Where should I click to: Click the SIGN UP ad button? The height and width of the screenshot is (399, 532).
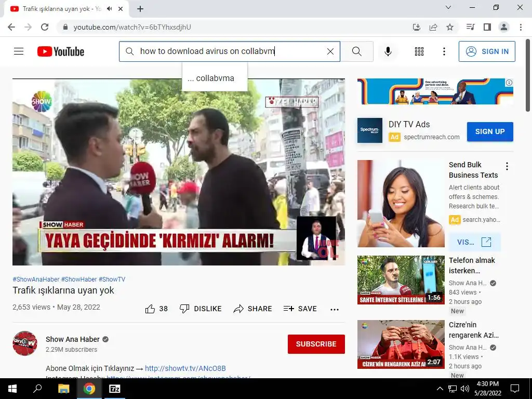coord(490,131)
